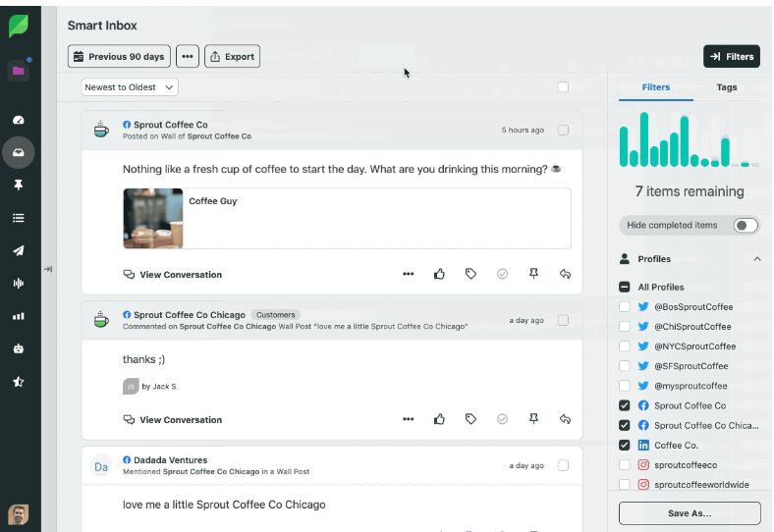Expand the collapsed sidebar arrow handle
The height and width of the screenshot is (532, 774).
pos(48,269)
